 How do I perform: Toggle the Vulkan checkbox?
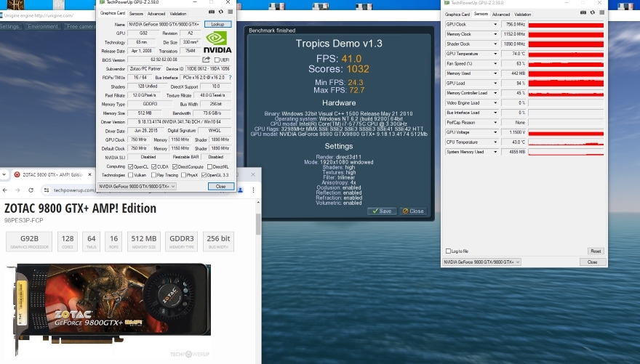click(131, 175)
